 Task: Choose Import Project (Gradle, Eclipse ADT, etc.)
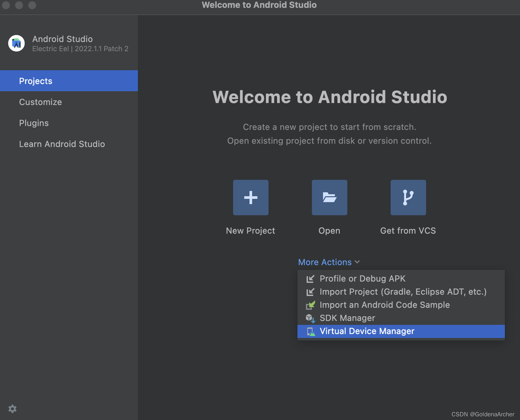click(x=401, y=292)
